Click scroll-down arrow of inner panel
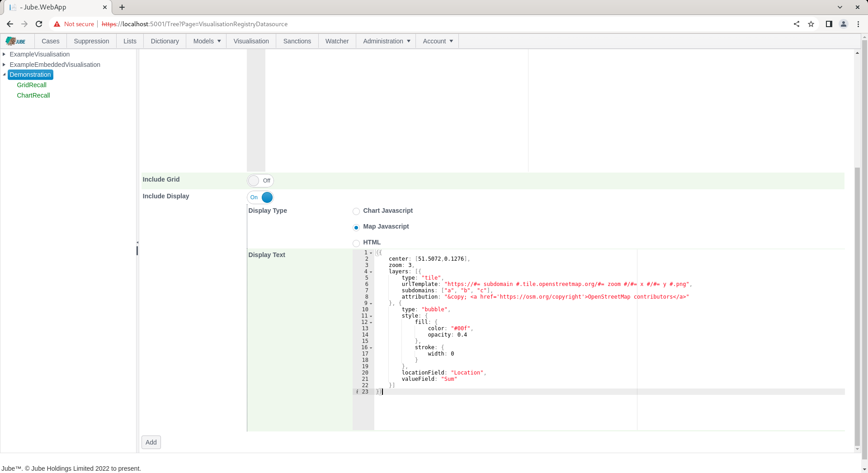 click(x=857, y=450)
